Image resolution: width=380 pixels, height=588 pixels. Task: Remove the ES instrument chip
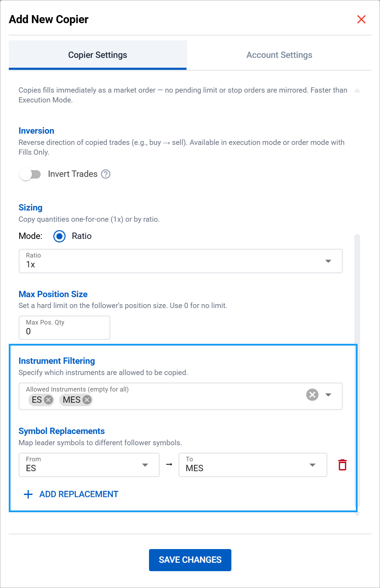coord(49,400)
